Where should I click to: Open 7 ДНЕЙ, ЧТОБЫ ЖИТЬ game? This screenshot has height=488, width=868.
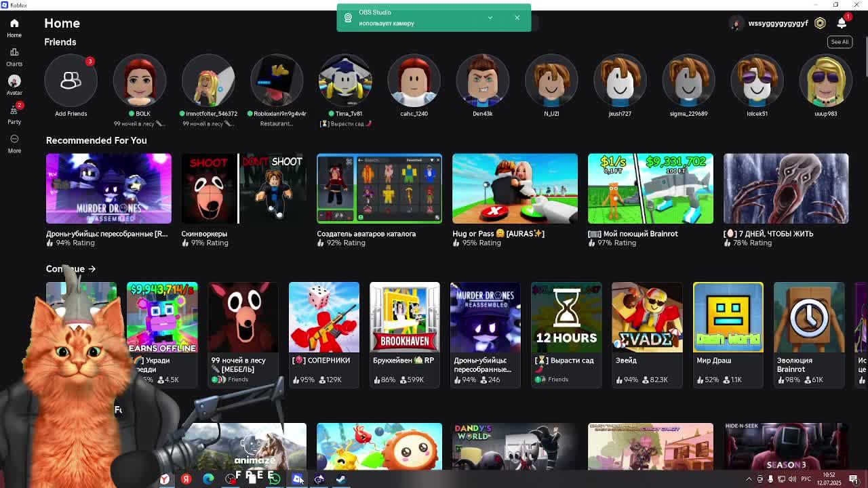point(786,188)
